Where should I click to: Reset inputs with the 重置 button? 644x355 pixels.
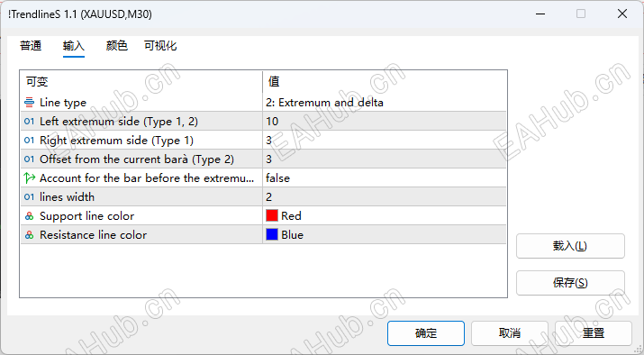click(594, 333)
